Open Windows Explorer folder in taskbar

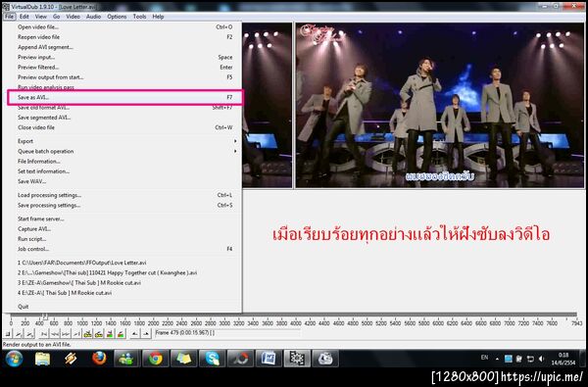42,359
